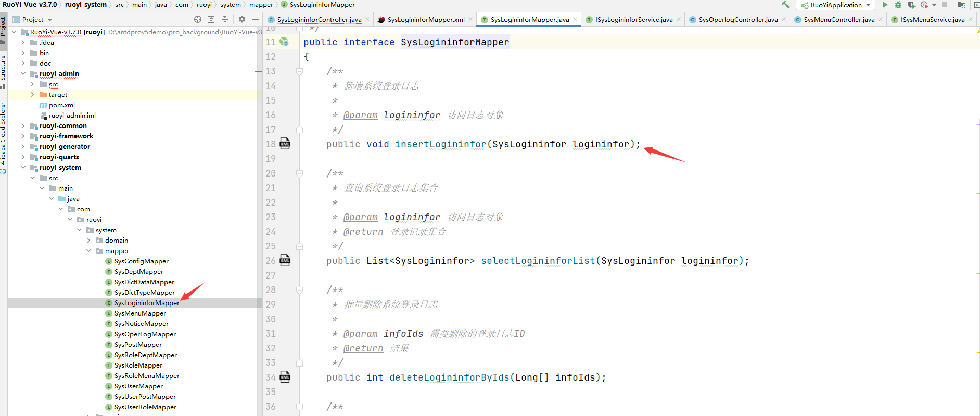The width and height of the screenshot is (980, 416).
Task: Expand the ruoyi-common module
Action: click(x=23, y=125)
